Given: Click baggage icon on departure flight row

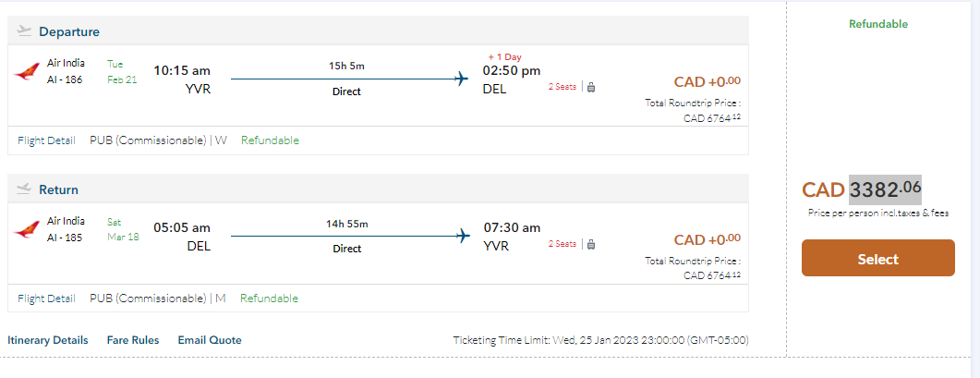Looking at the screenshot, I should 591,87.
